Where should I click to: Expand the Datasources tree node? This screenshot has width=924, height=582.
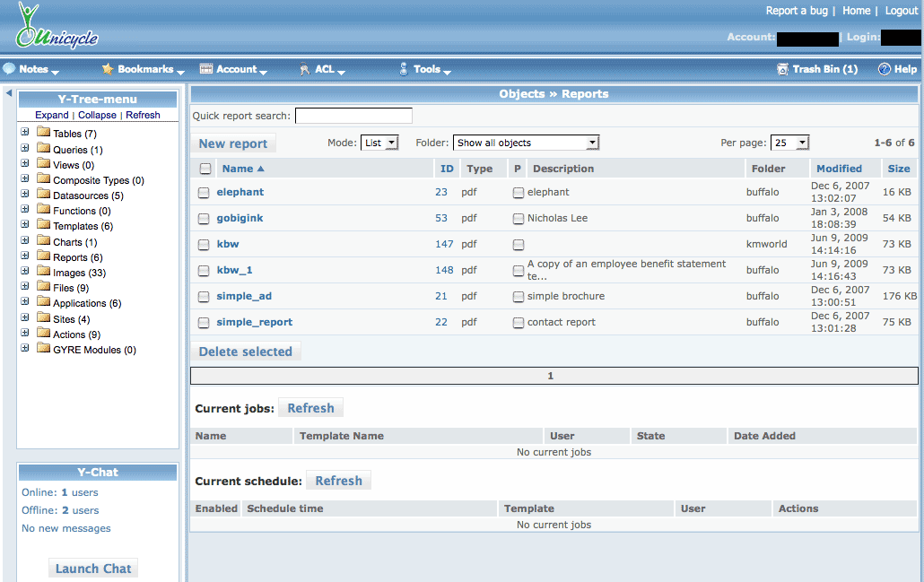25,195
